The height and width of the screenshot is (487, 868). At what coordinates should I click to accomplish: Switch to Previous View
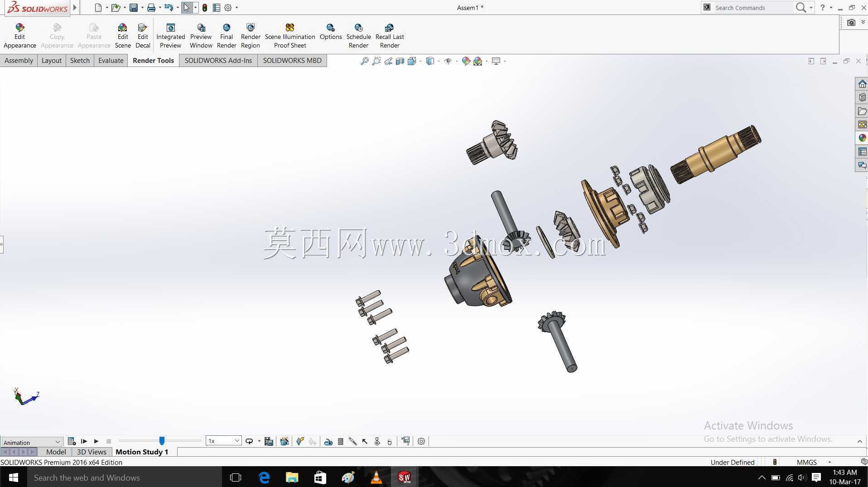pyautogui.click(x=388, y=61)
